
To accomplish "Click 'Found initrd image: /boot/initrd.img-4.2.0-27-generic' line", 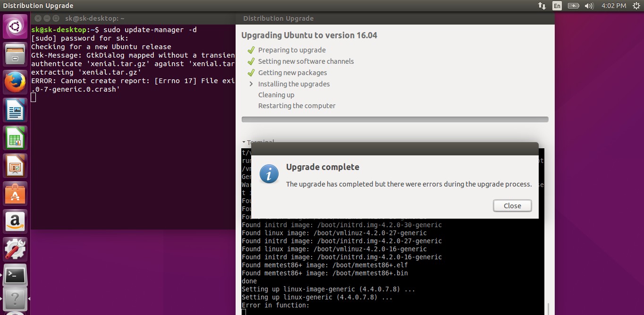I will [342, 241].
